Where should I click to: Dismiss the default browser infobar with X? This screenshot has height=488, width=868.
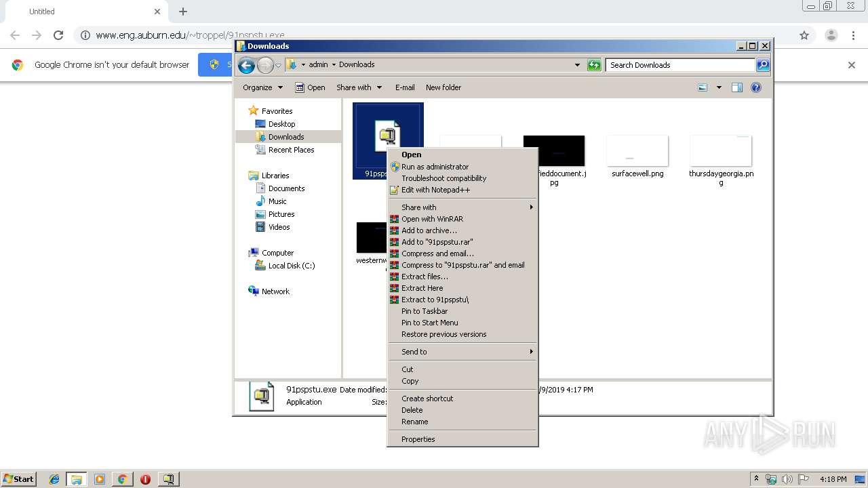[x=852, y=65]
